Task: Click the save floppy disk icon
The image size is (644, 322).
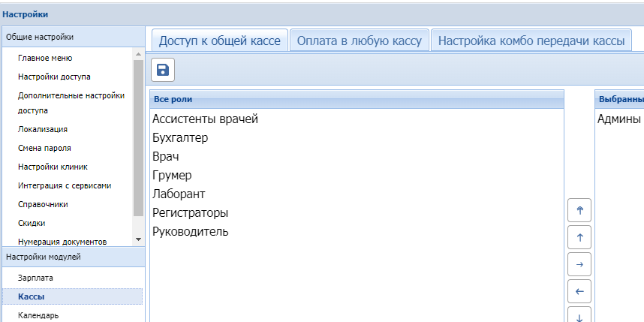Action: (x=163, y=71)
